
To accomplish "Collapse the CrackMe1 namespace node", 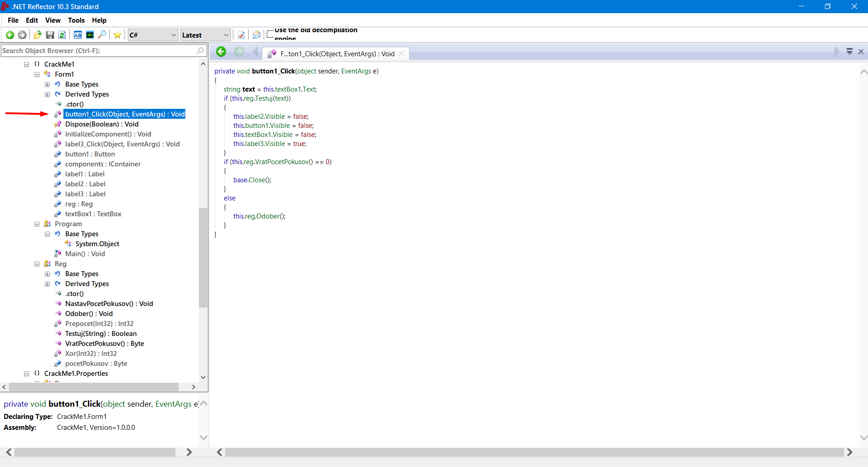I will coord(26,64).
